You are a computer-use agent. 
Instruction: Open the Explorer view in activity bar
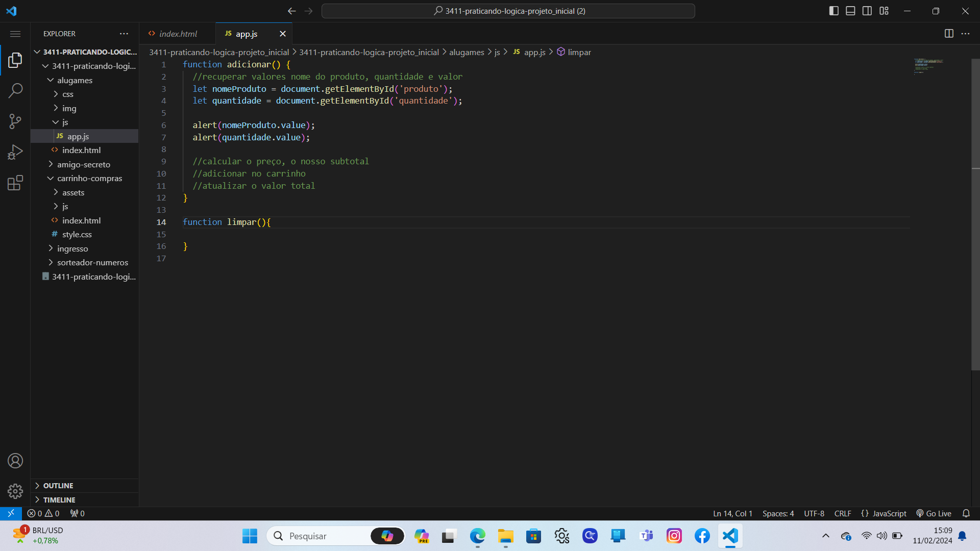15,60
